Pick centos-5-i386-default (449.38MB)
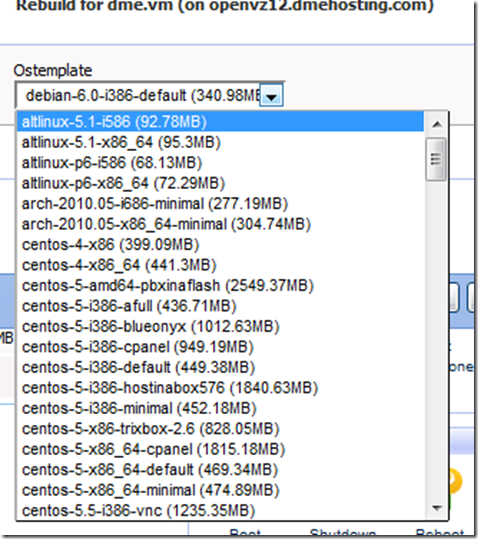Viewport: 478px width, 539px height. [x=220, y=367]
